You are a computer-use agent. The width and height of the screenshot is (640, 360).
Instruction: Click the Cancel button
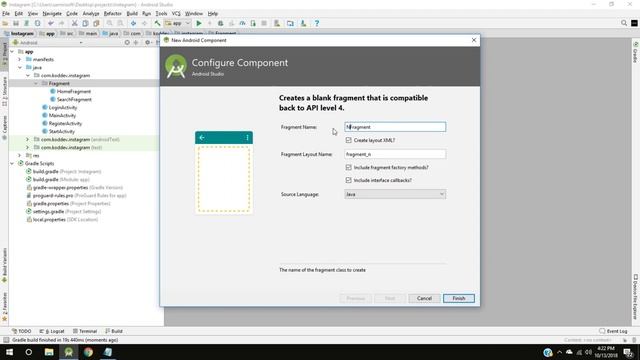424,298
